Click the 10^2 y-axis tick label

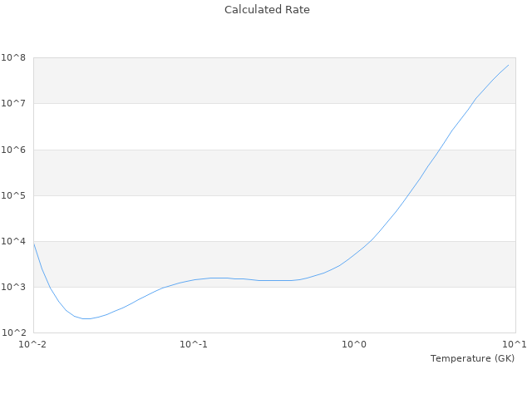pos(13,332)
